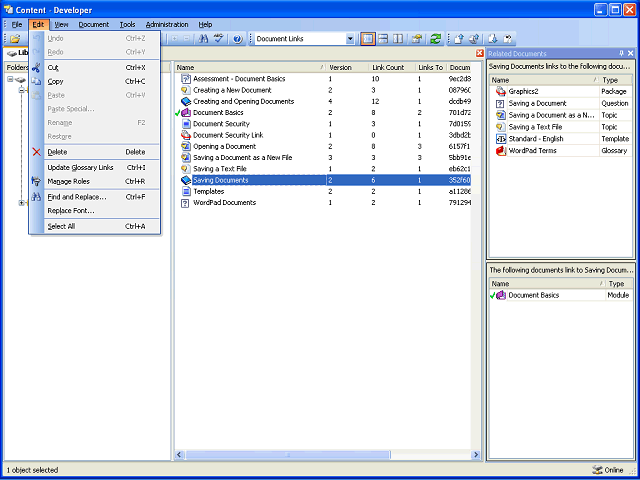Viewport: 640px width, 480px height.
Task: Open the Help menu
Action: click(x=205, y=24)
